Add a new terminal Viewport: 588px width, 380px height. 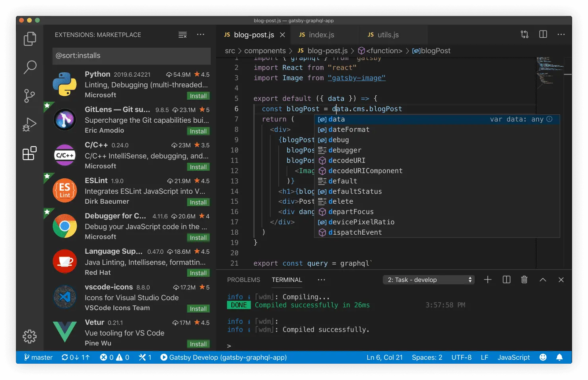click(488, 280)
